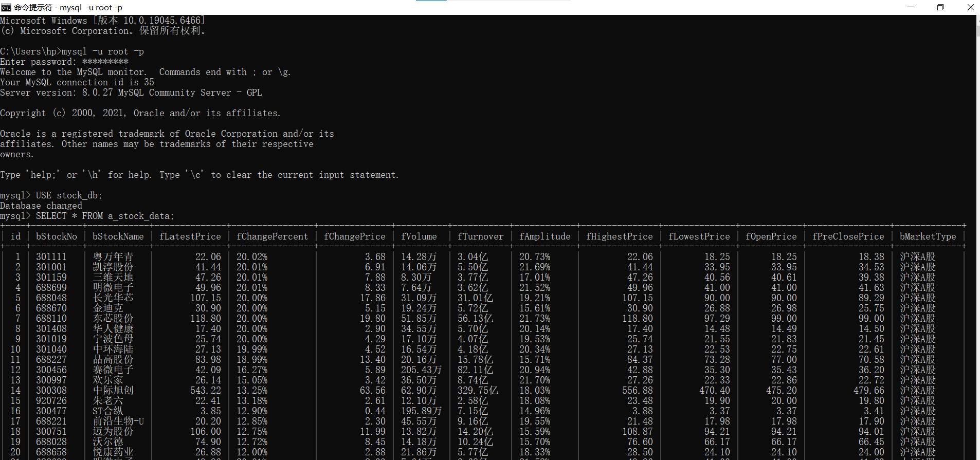
Task: Click stock name 宁波色母
Action: tap(113, 339)
